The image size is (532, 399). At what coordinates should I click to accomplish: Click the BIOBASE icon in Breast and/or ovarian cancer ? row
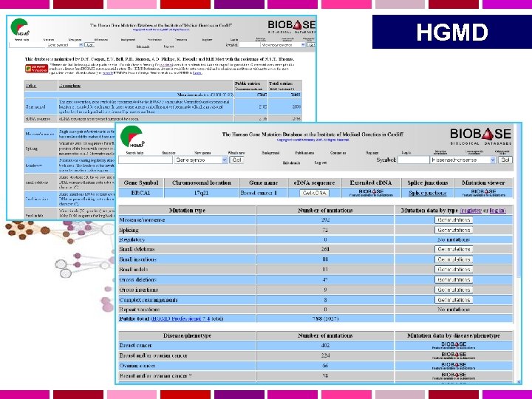pos(454,376)
